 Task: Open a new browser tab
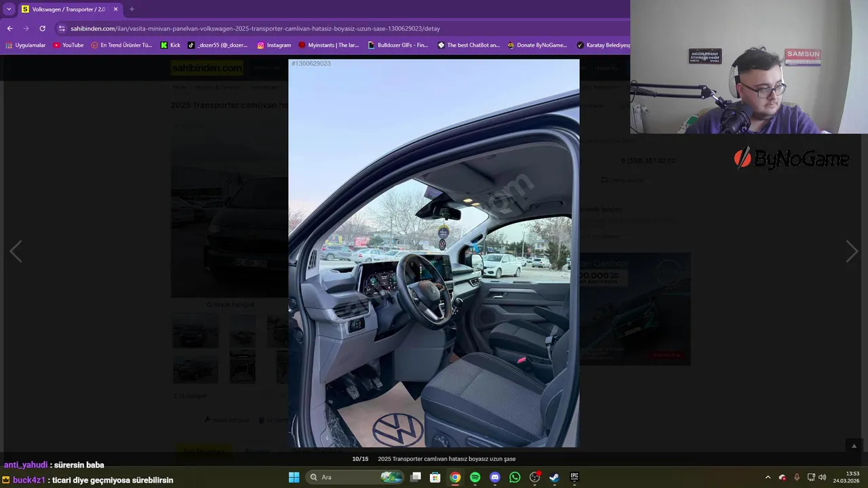click(x=132, y=9)
